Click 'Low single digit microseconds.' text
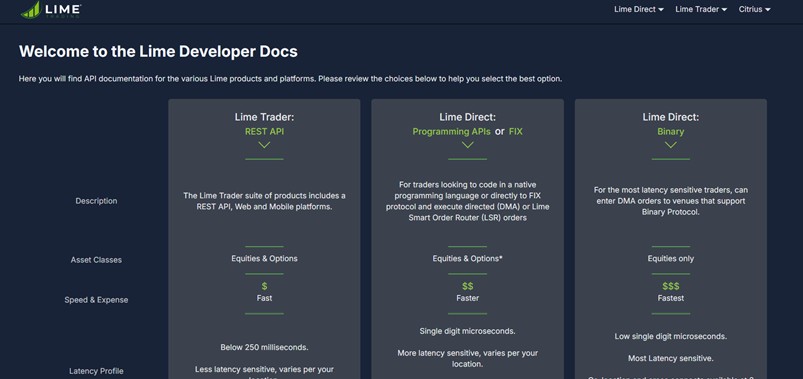Image resolution: width=803 pixels, height=379 pixels. click(x=670, y=336)
